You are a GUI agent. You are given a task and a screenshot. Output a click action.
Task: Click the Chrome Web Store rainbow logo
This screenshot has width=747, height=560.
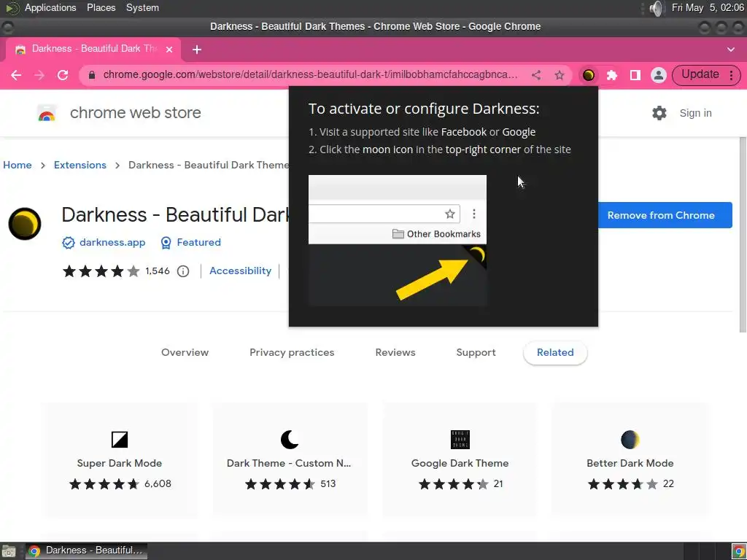[47, 113]
